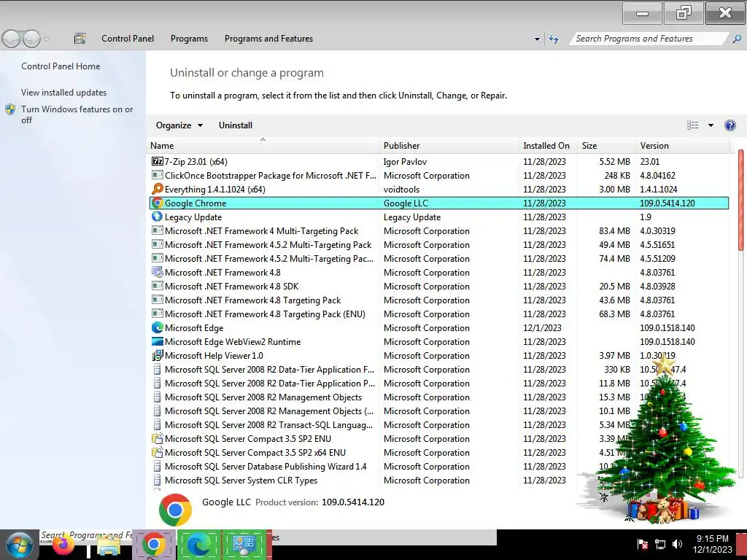Click the 12/1/2023 installed date cell
Screen dimensions: 747x560
pos(542,327)
